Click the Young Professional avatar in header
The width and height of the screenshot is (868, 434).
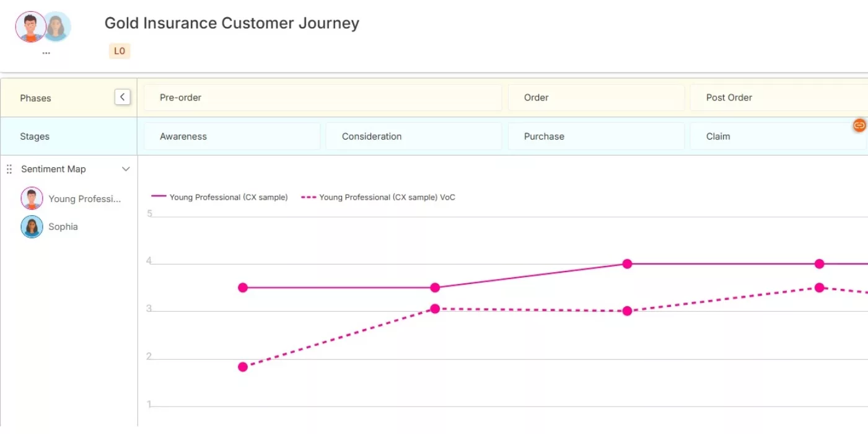(x=30, y=27)
